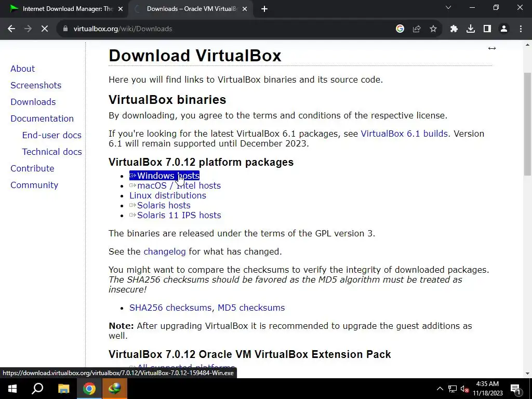The height and width of the screenshot is (399, 532).
Task: Toggle the browser side panel icon
Action: point(487,29)
